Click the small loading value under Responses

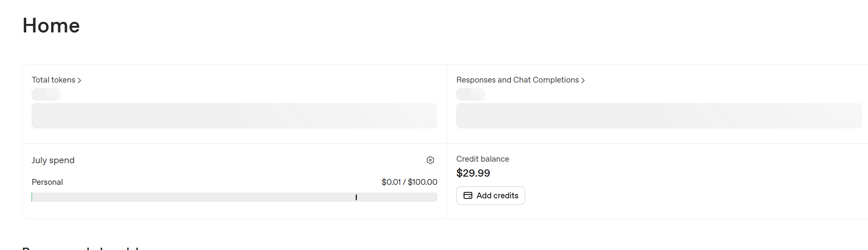[470, 94]
